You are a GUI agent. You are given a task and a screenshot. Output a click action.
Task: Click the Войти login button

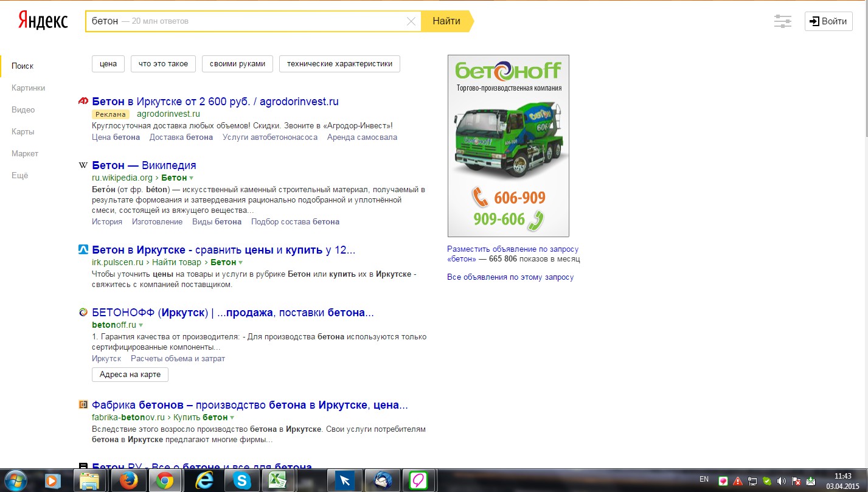click(828, 21)
